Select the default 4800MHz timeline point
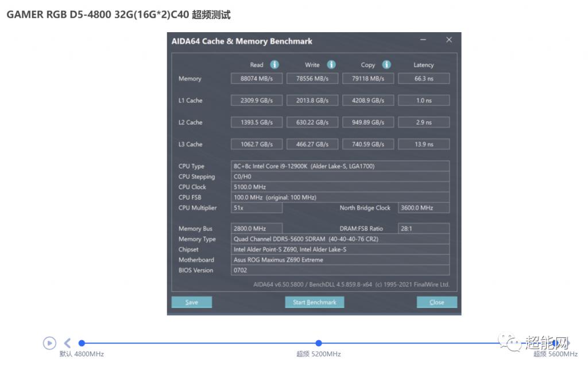Viewport: 588px width, 369px height. (x=82, y=343)
